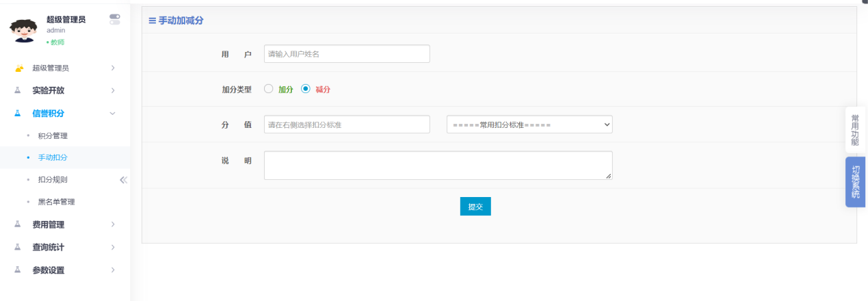Click the flask icon beside 查询统计
Viewport: 868px width, 301px height.
18,247
